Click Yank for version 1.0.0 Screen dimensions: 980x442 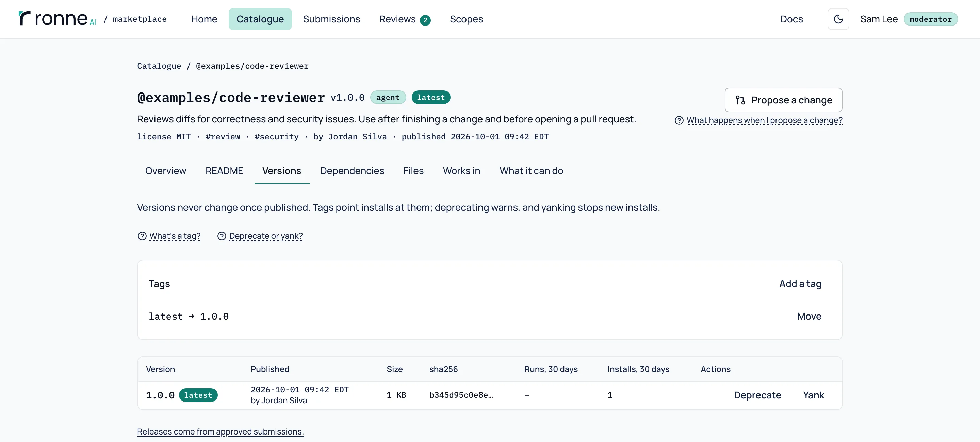[x=813, y=395]
